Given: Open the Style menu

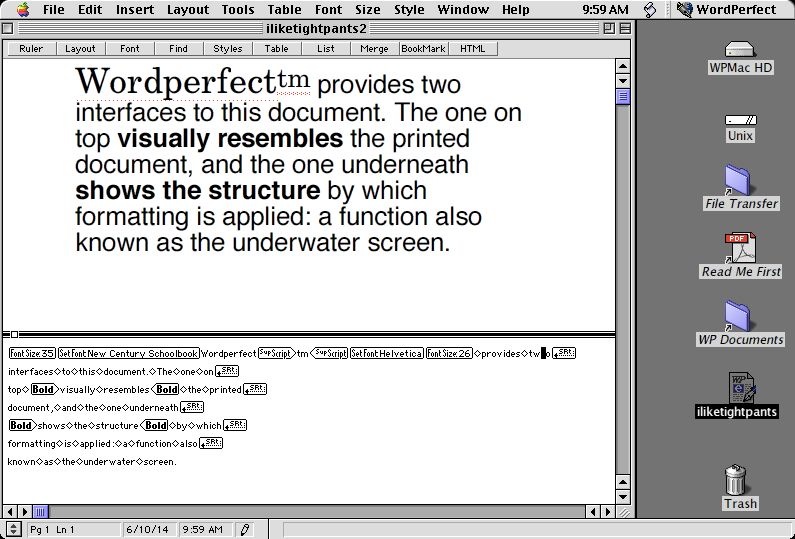Looking at the screenshot, I should click(x=409, y=9).
